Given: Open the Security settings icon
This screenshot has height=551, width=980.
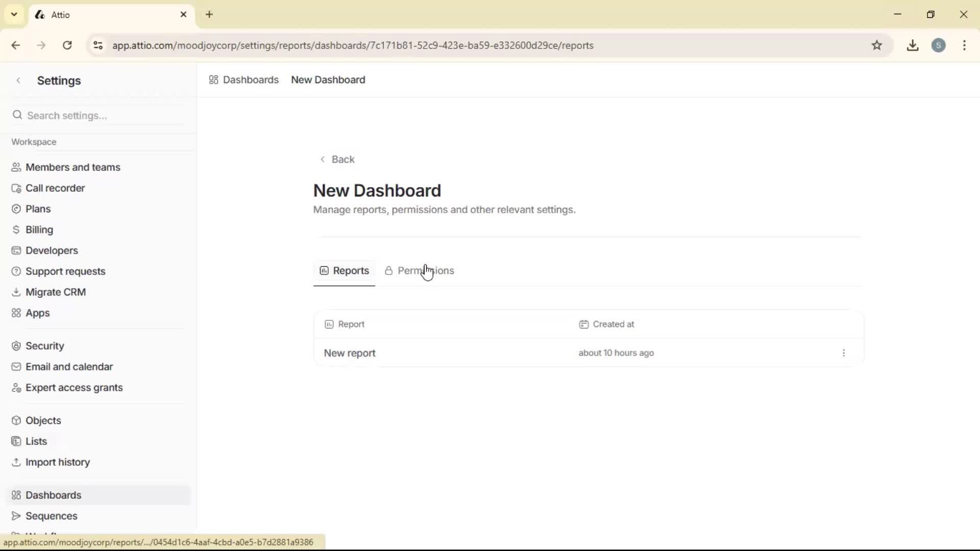Looking at the screenshot, I should [16, 345].
